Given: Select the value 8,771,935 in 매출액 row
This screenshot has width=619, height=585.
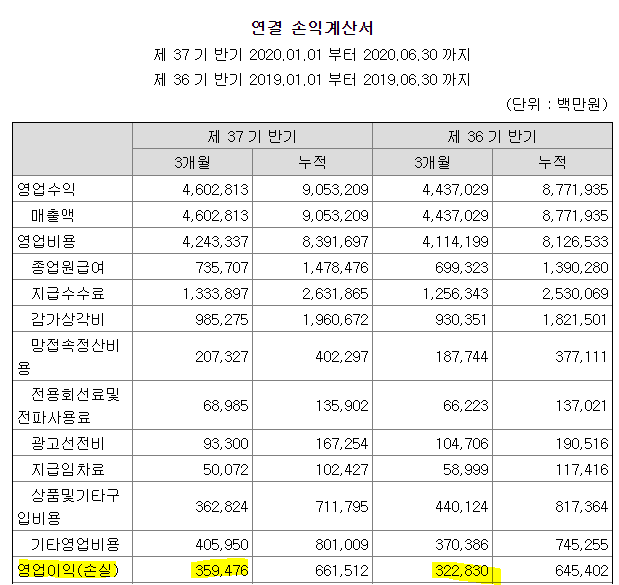Looking at the screenshot, I should point(575,216).
